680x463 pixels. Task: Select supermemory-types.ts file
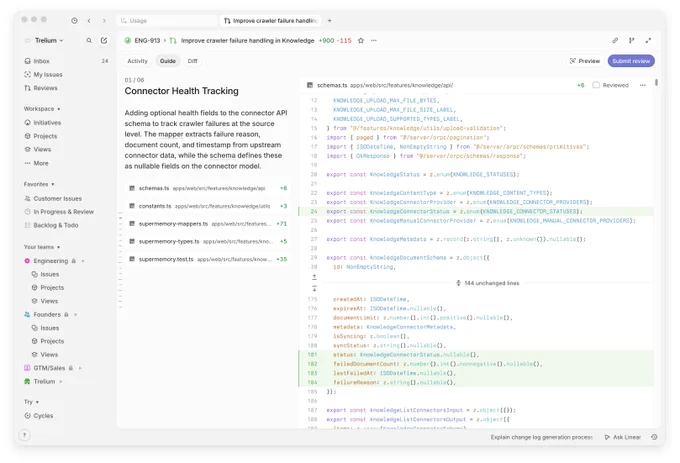tap(208, 241)
